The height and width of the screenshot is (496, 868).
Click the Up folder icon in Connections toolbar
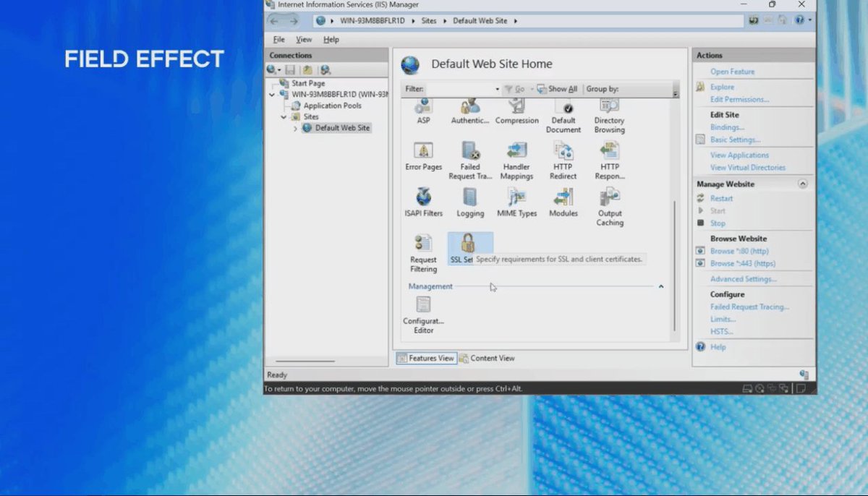pos(307,70)
